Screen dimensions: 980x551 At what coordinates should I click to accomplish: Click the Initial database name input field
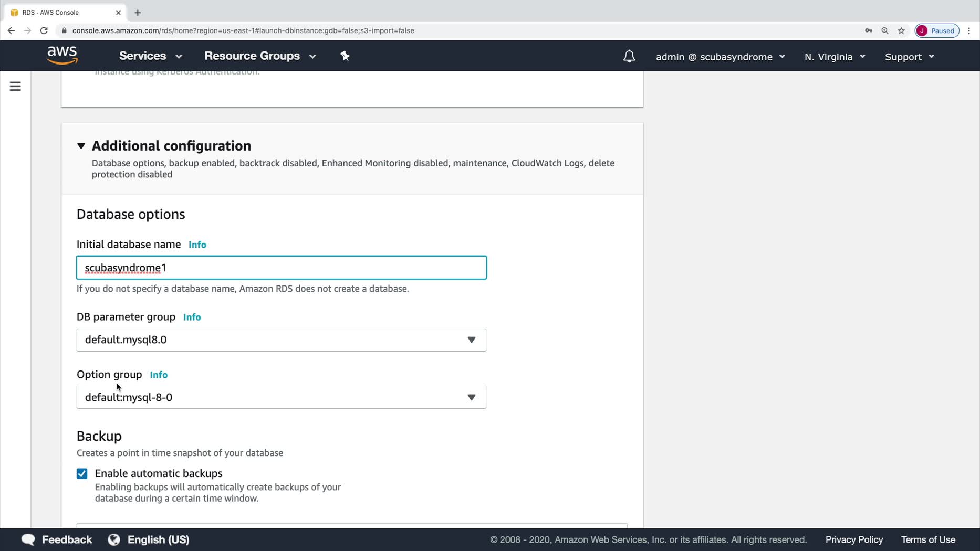282,268
